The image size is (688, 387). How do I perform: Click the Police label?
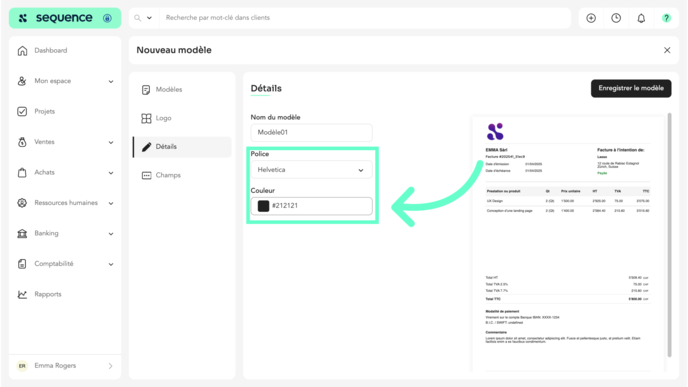[x=260, y=154]
